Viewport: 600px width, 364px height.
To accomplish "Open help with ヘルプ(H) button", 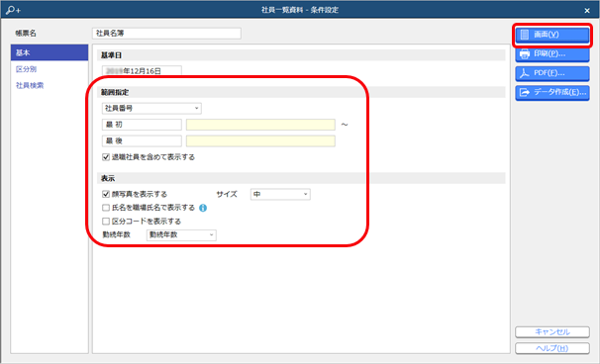I will [x=552, y=348].
